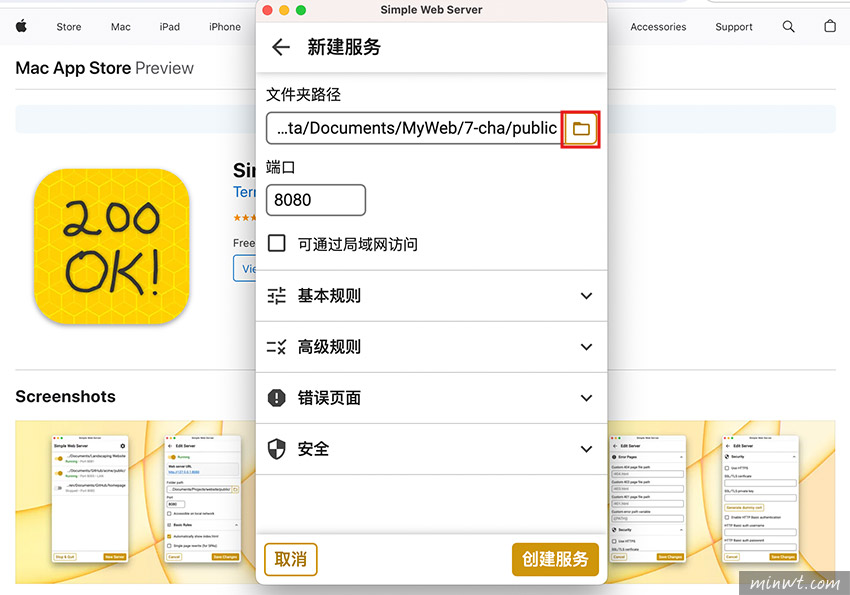Enable the 可通过局域网访问 checkbox

coord(276,243)
